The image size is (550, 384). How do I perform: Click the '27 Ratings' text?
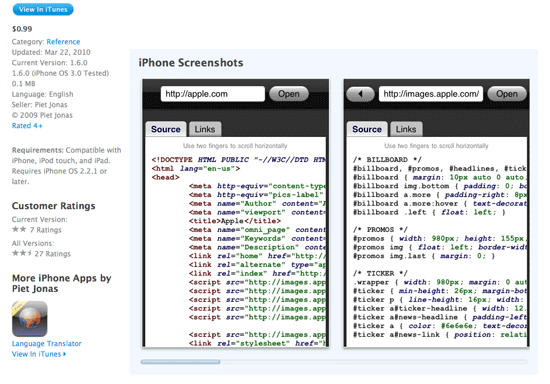(53, 254)
